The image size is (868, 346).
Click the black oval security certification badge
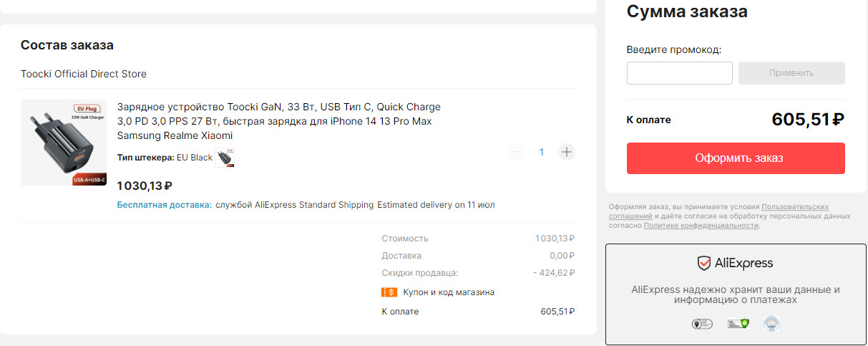(701, 324)
